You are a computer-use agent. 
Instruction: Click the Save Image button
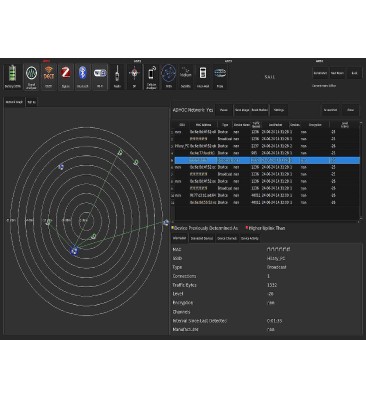[x=242, y=110]
